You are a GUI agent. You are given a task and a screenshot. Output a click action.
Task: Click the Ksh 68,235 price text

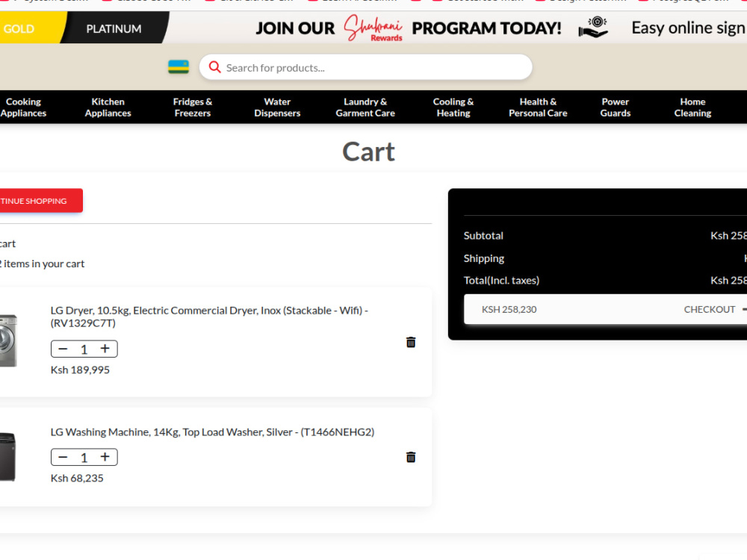coord(77,478)
